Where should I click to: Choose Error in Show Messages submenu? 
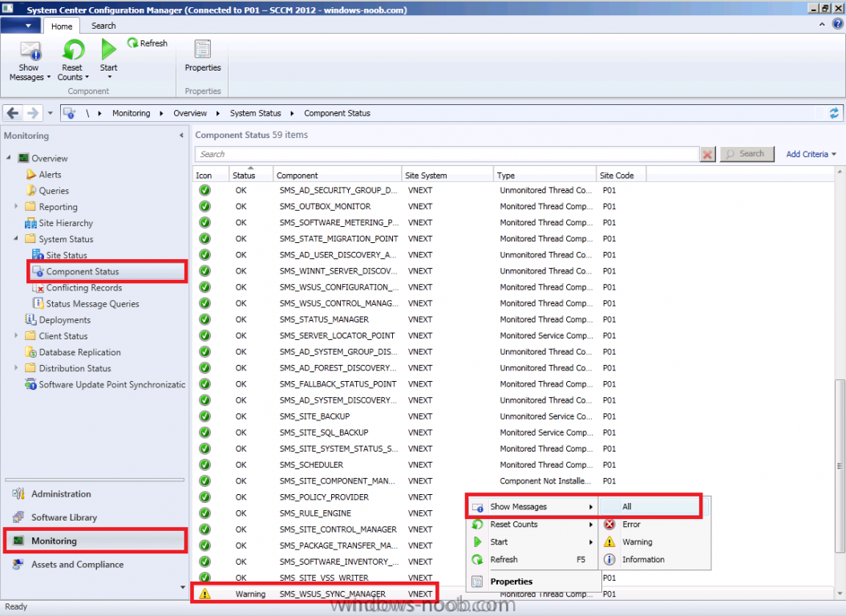[631, 525]
